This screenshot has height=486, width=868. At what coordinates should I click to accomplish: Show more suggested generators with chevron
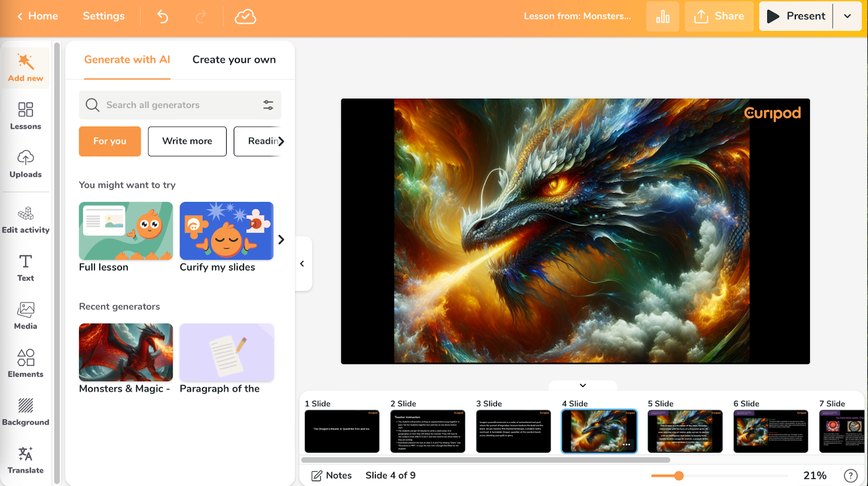tap(281, 239)
